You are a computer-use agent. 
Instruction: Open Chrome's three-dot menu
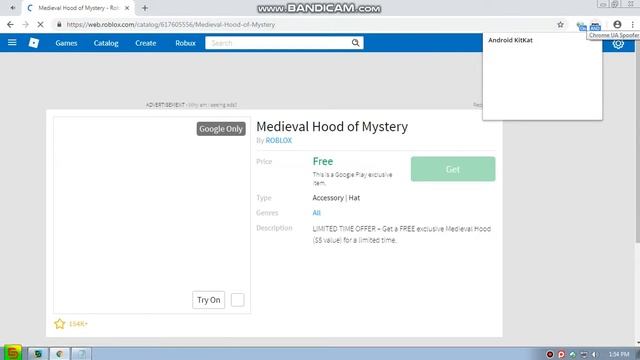tap(633, 24)
